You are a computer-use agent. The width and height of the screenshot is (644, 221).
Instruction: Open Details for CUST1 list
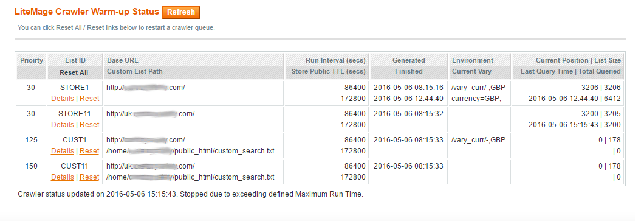[63, 150]
